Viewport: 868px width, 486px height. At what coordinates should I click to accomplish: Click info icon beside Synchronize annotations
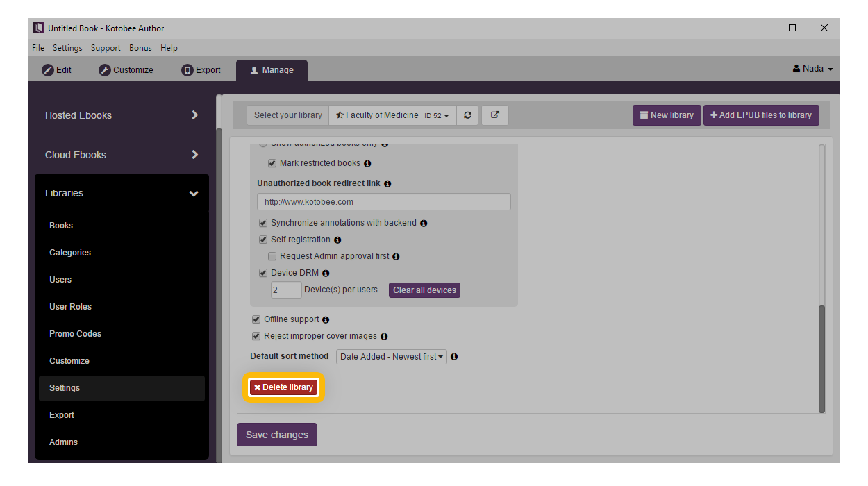click(424, 224)
